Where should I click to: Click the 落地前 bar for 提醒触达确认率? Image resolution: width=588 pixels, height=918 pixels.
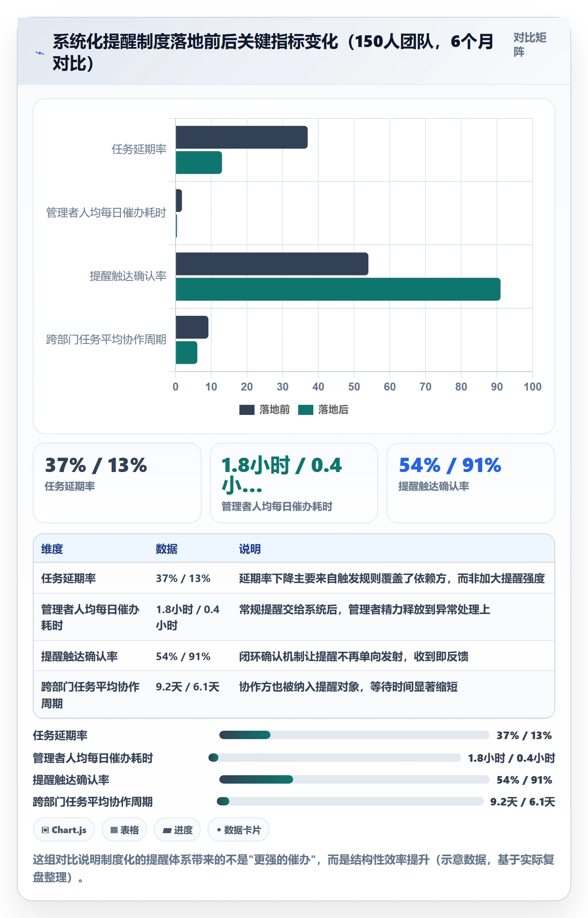(x=272, y=264)
